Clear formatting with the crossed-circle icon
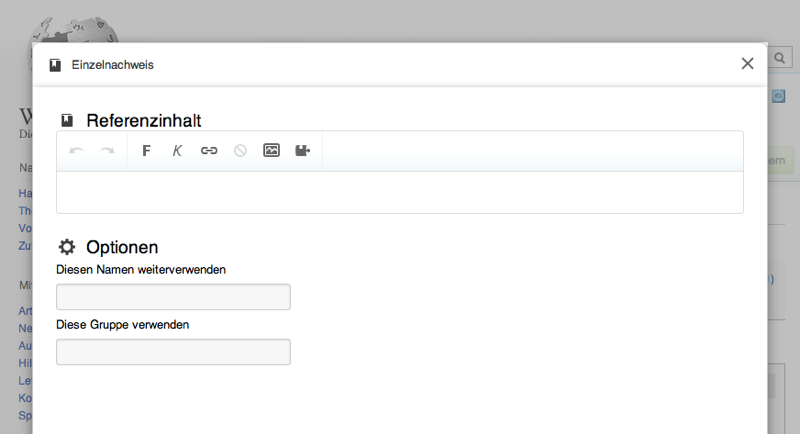Viewport: 800px width, 434px height. pyautogui.click(x=240, y=150)
